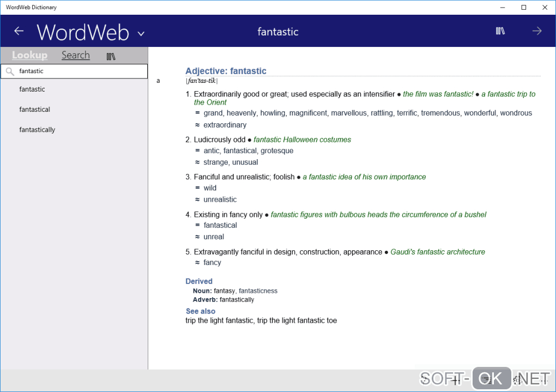Click the synonym 'marvellous'
Image resolution: width=556 pixels, height=392 pixels.
(349, 113)
